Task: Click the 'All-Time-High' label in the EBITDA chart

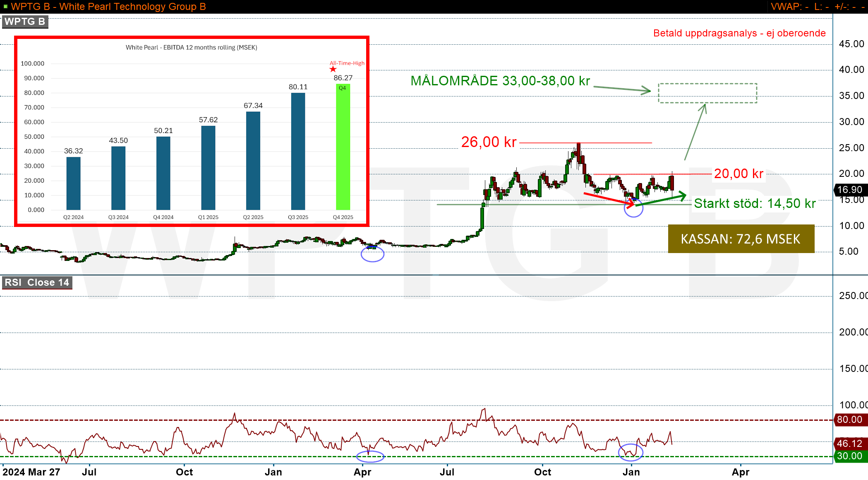Action: tap(347, 63)
